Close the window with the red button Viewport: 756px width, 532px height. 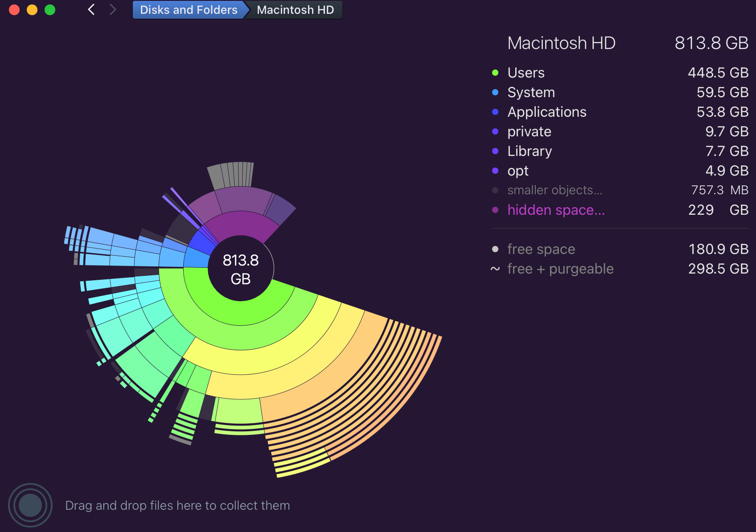click(14, 10)
